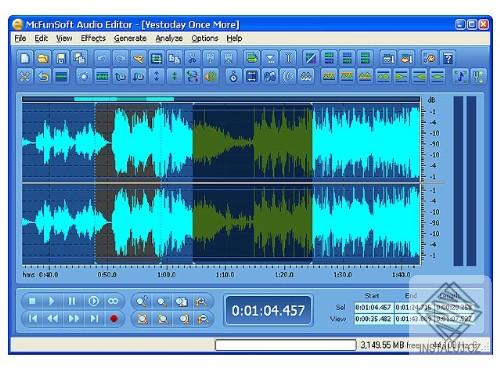500x375 pixels.
Task: Click the Undo arrow in the top toolbar
Action: [x=102, y=58]
